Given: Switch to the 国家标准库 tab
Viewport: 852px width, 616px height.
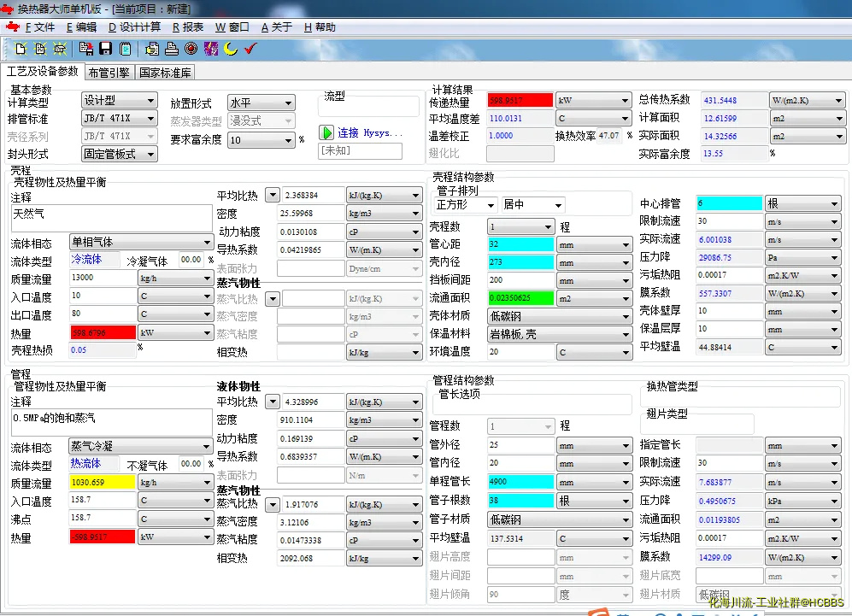Looking at the screenshot, I should (x=165, y=73).
